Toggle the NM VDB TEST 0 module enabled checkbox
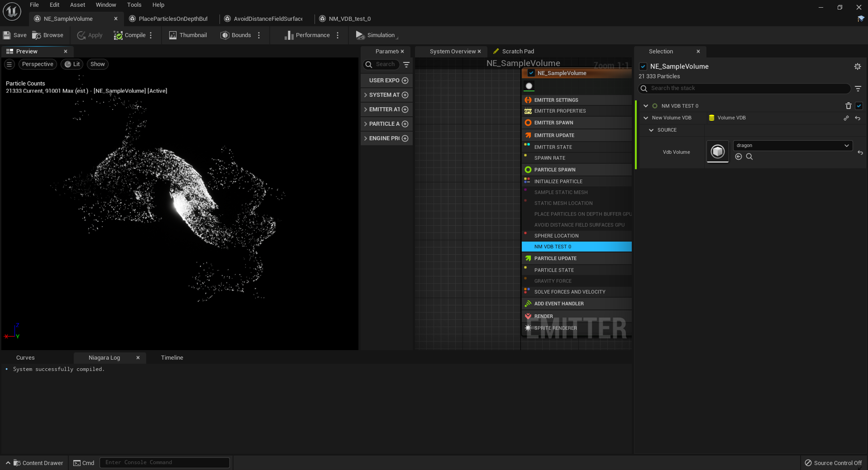 pyautogui.click(x=858, y=106)
